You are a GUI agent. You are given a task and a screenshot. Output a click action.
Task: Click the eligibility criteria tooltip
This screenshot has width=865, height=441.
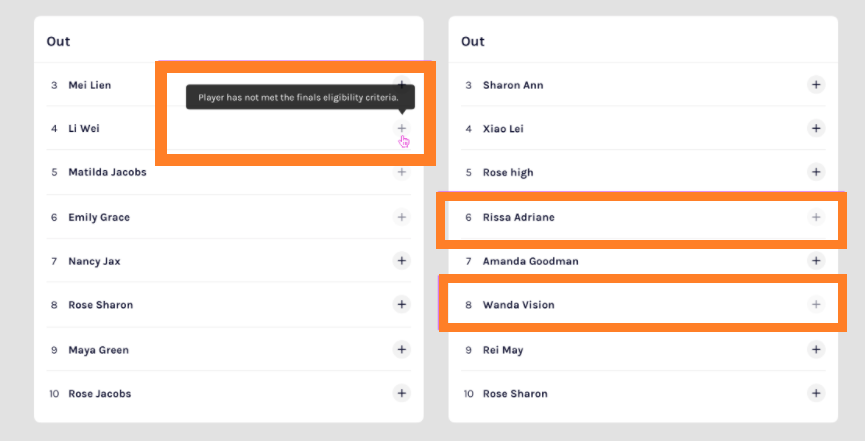(300, 97)
